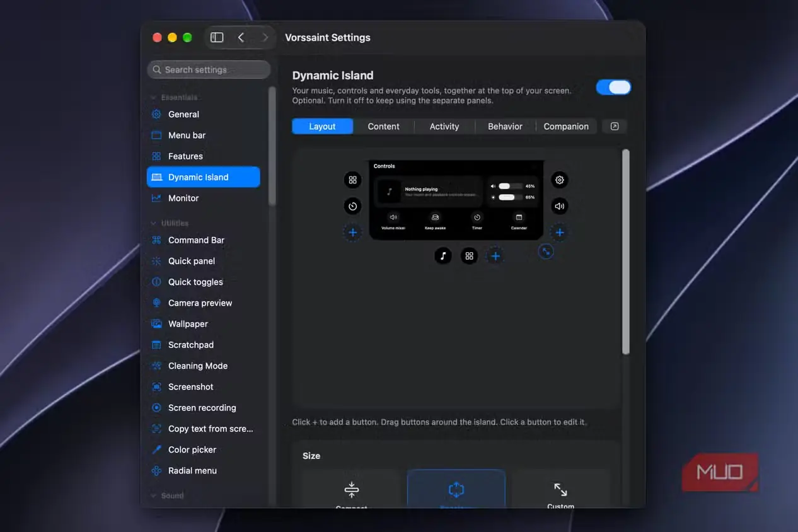
Task: Select the Compact size option
Action: coord(352,490)
